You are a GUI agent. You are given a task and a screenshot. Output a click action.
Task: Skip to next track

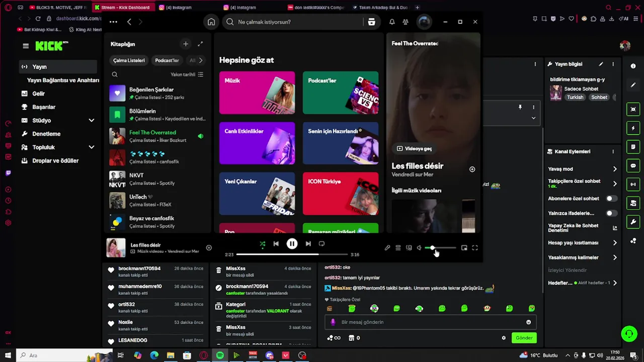308,244
